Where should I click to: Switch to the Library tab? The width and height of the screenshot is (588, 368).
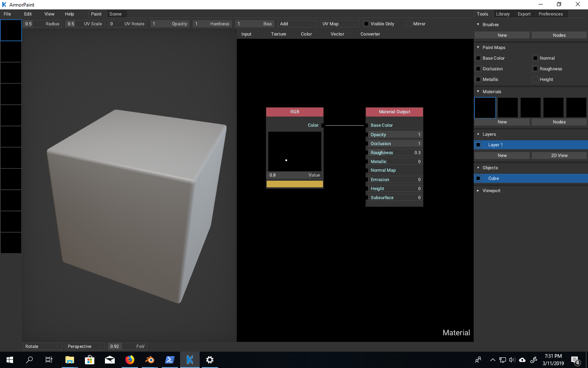click(x=503, y=13)
